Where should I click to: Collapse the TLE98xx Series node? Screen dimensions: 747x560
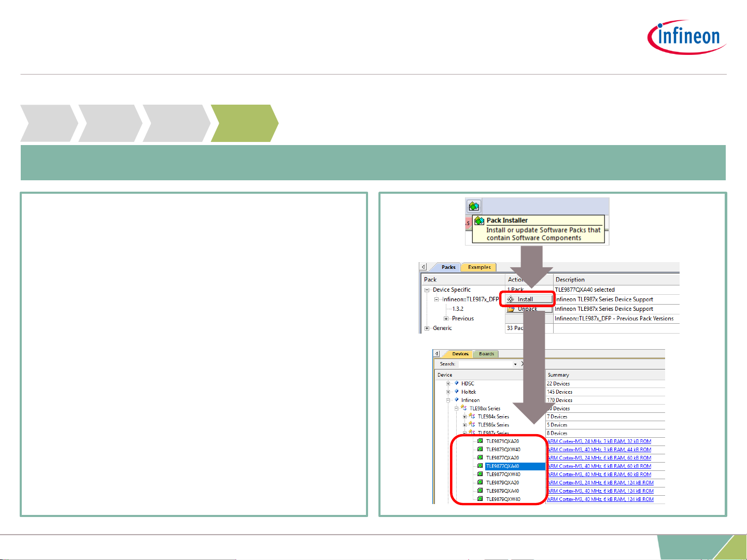457,409
